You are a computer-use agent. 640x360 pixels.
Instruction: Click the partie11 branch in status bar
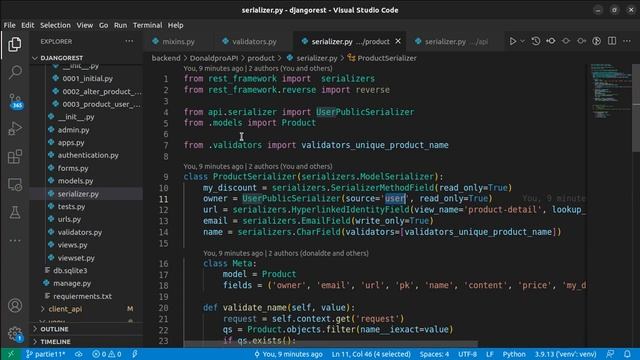point(45,354)
